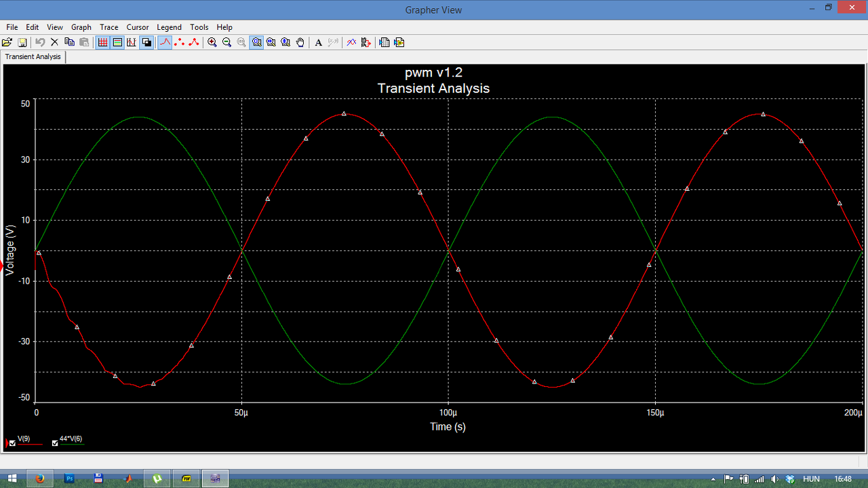Select the Zoom Area tool icon
The width and height of the screenshot is (868, 488).
tap(256, 42)
